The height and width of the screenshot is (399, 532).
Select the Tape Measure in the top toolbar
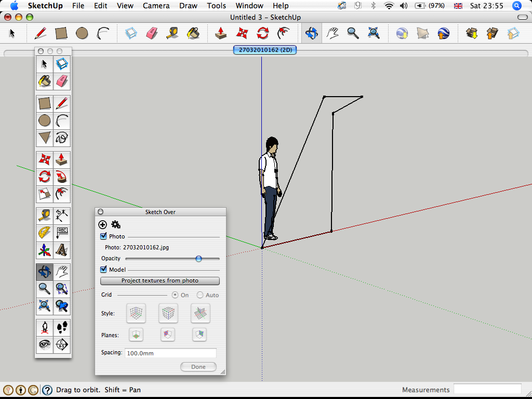[x=172, y=33]
